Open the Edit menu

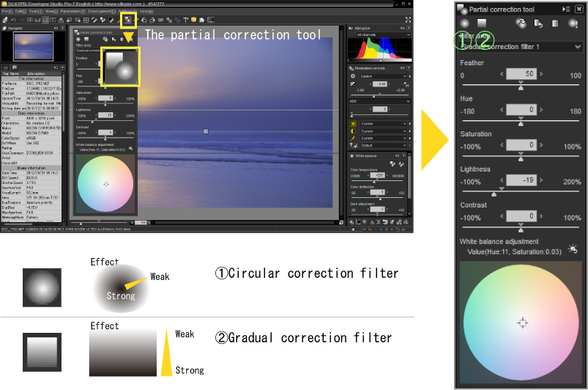(x=21, y=12)
